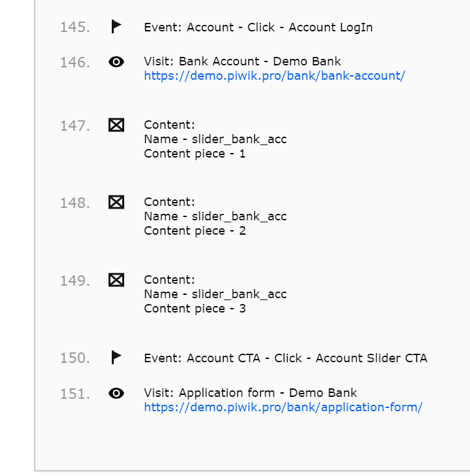Click flag icon for event 145
470x476 pixels.
(x=116, y=27)
